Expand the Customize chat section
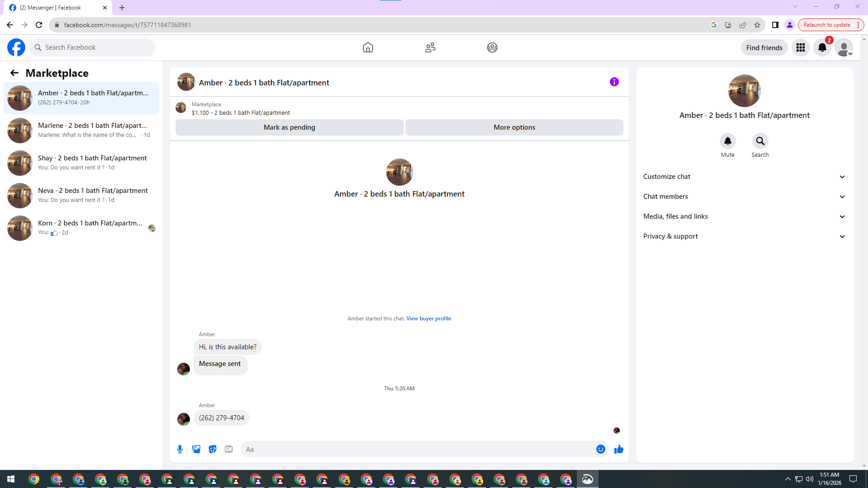 pyautogui.click(x=744, y=177)
